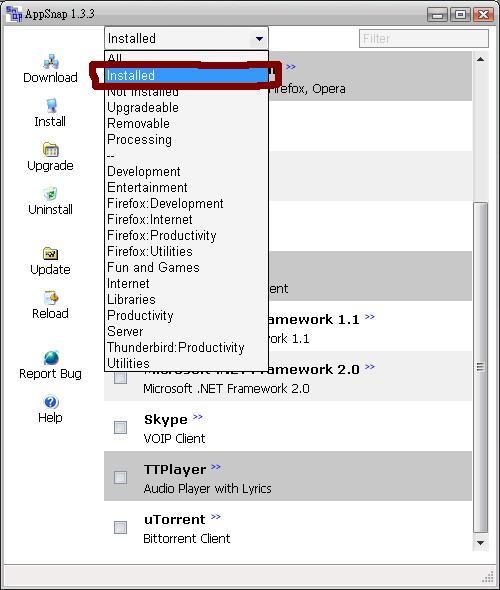The height and width of the screenshot is (590, 500).
Task: Click the Update database icon
Action: pos(50,253)
